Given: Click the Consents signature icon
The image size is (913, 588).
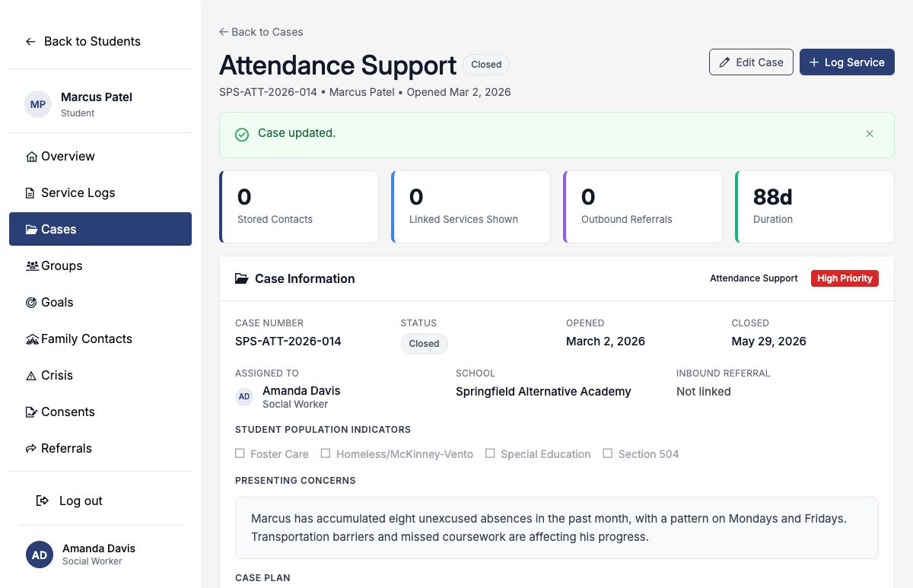Looking at the screenshot, I should tap(31, 412).
